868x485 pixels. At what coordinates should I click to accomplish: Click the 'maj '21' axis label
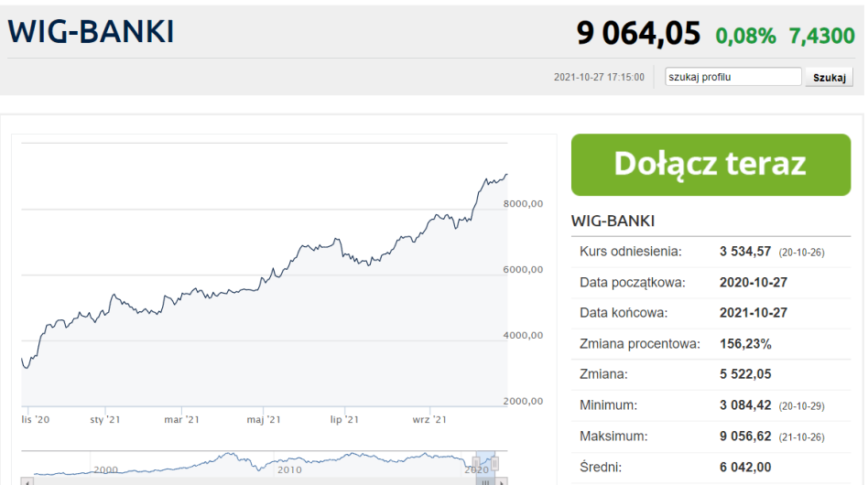click(x=264, y=420)
